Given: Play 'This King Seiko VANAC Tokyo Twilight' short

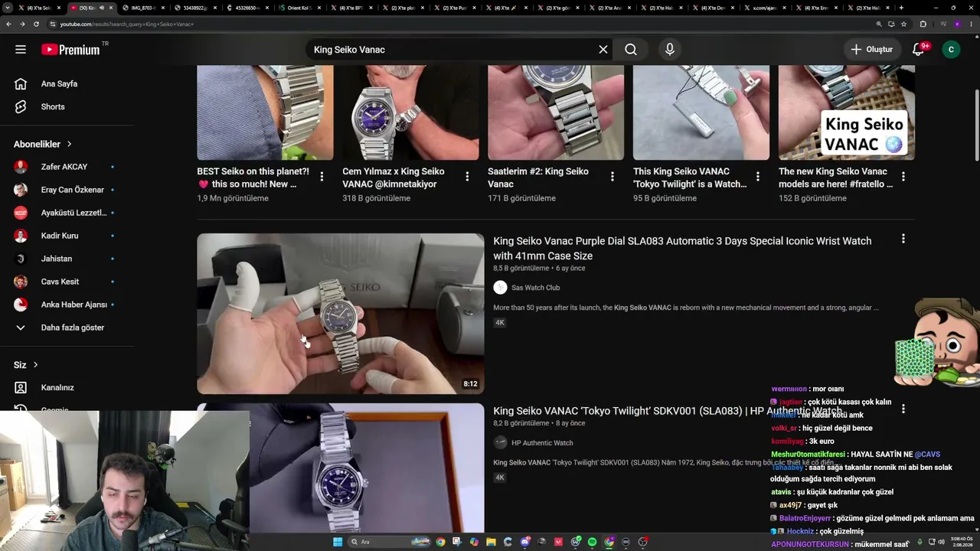Looking at the screenshot, I should 701,112.
